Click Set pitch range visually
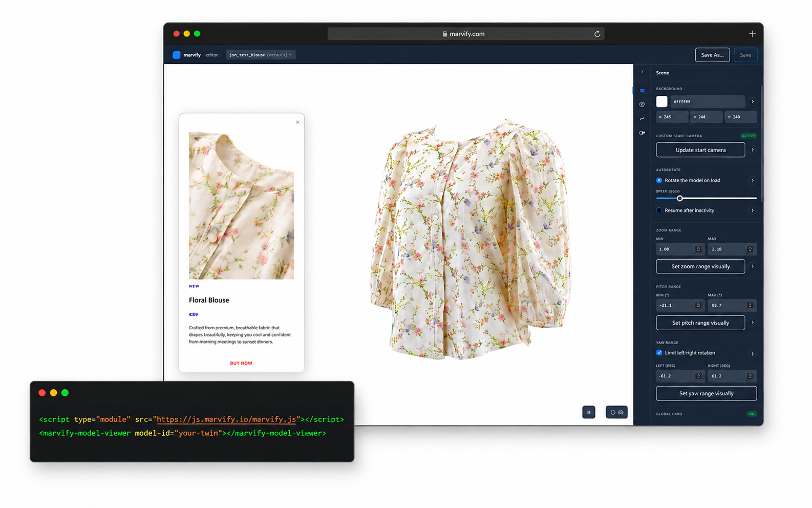 click(x=700, y=323)
